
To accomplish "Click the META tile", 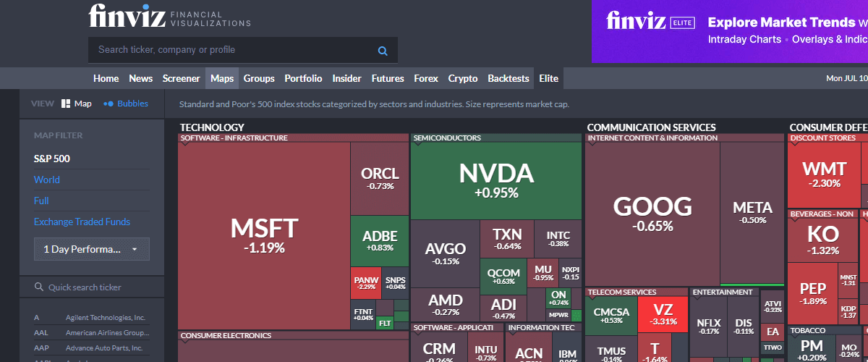I will pyautogui.click(x=752, y=213).
